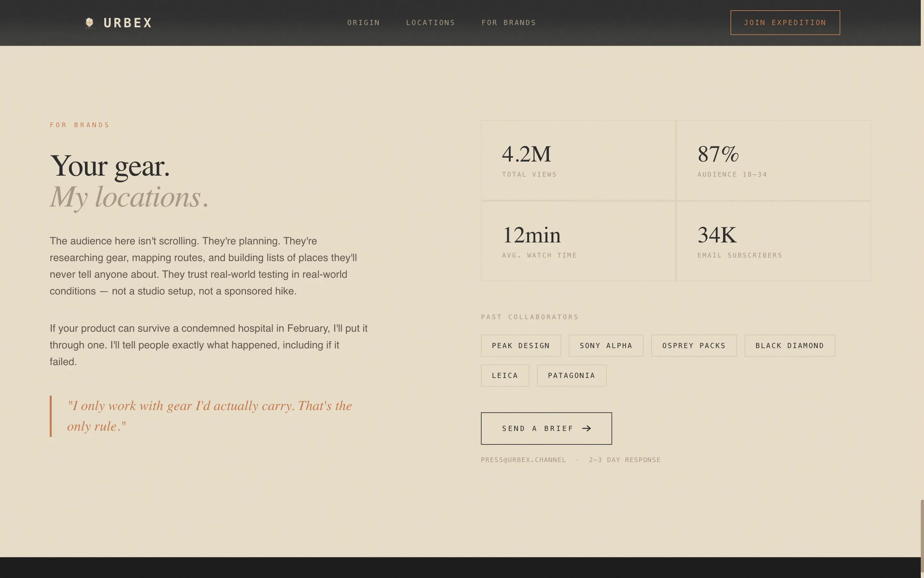This screenshot has height=578, width=924.
Task: Go to the Locations nav link
Action: pyautogui.click(x=430, y=22)
